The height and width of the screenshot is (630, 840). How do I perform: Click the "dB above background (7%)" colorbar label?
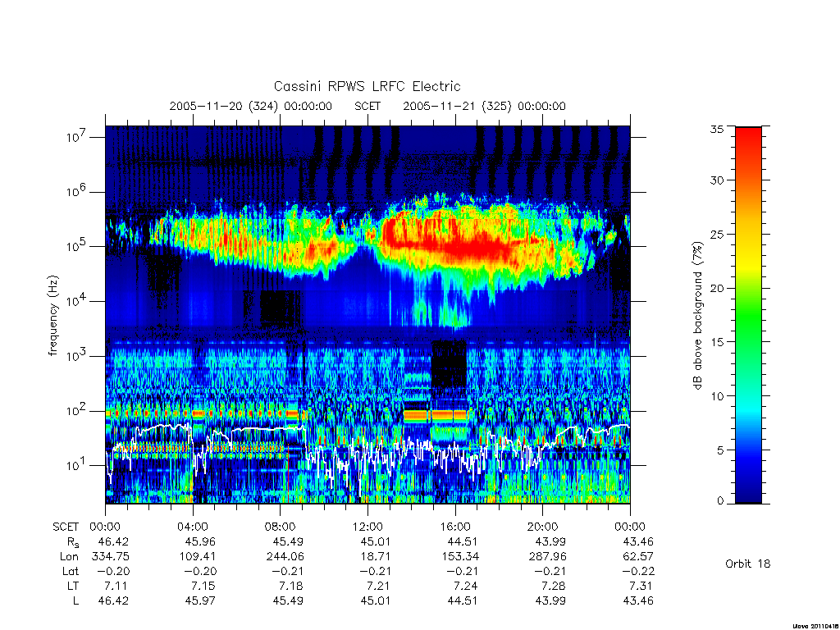697,315
